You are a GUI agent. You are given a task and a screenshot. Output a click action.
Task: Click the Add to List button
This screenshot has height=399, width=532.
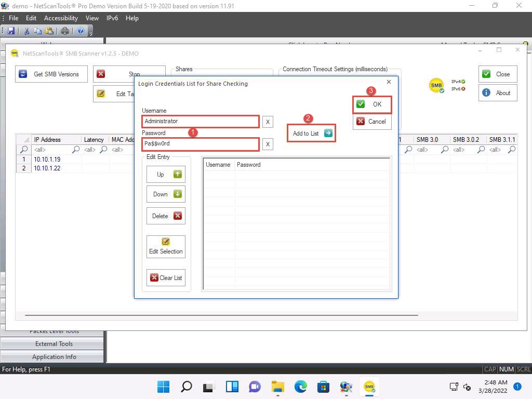311,134
